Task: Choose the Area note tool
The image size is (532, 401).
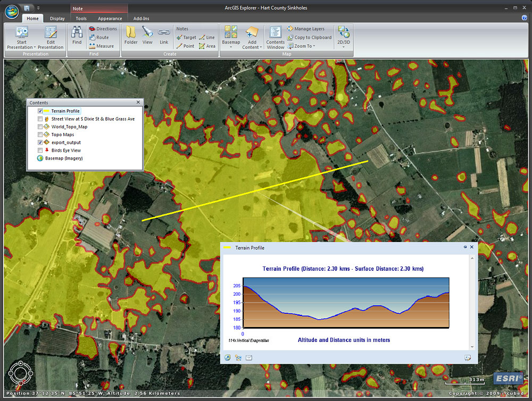Action: point(207,46)
